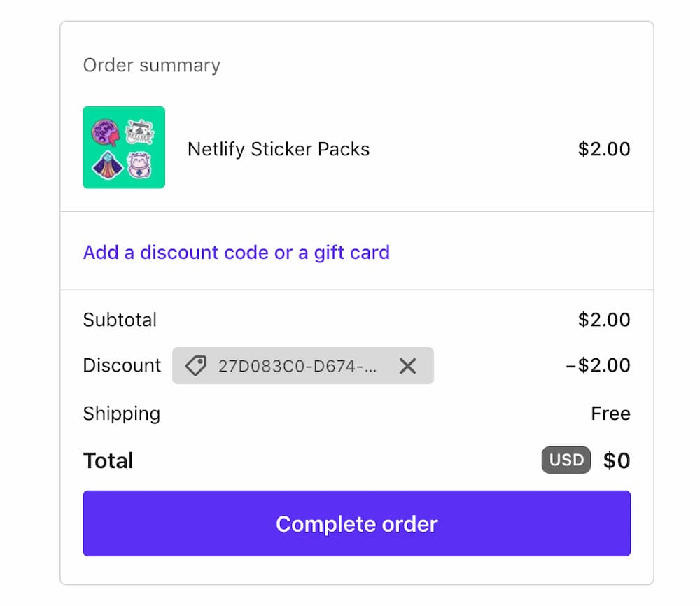Click the $0 total amount
The width and height of the screenshot is (700, 606).
tap(616, 460)
